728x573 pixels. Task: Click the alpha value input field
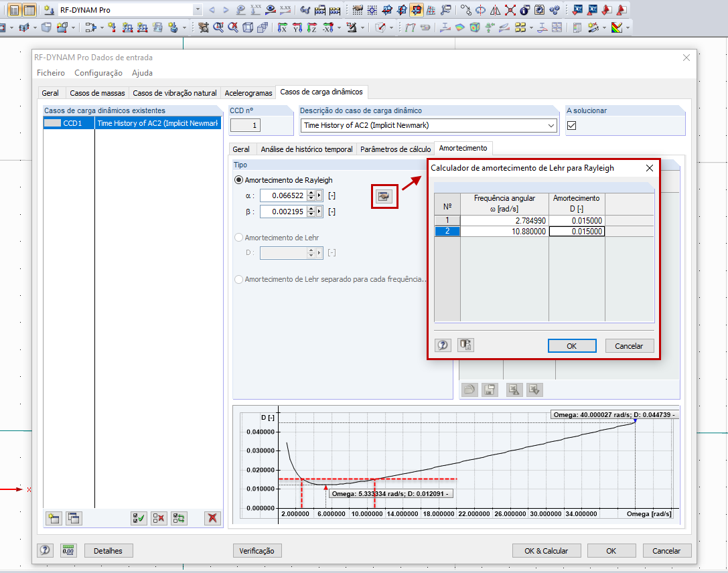pyautogui.click(x=283, y=195)
